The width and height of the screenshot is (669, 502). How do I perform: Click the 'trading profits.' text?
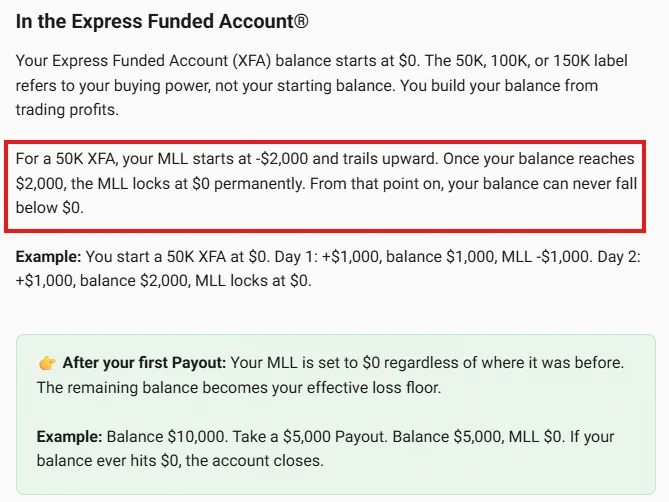click(67, 110)
